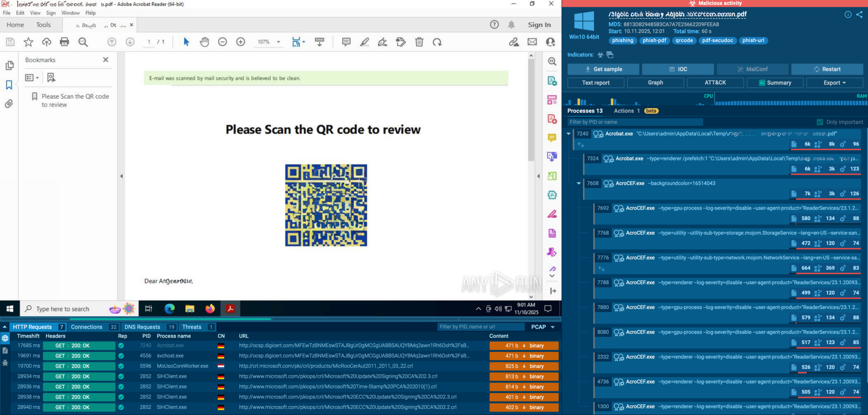Click the Add Comment speech bubble icon
868x415 pixels.
click(346, 42)
